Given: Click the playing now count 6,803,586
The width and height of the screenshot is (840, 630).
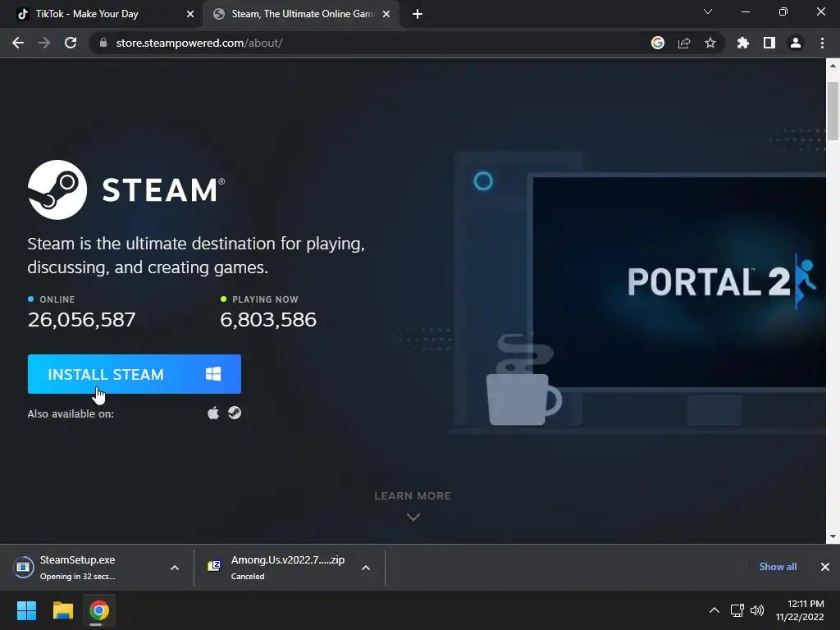Looking at the screenshot, I should [268, 320].
